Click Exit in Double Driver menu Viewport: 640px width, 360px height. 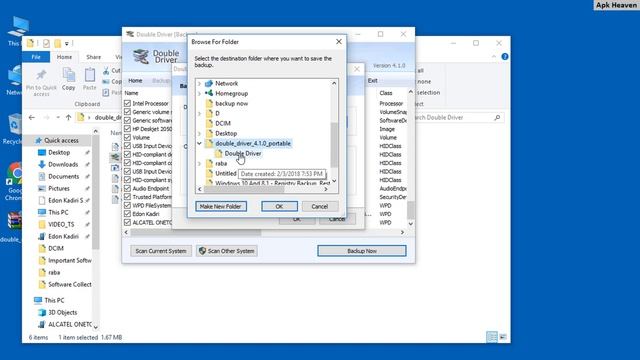click(x=372, y=81)
